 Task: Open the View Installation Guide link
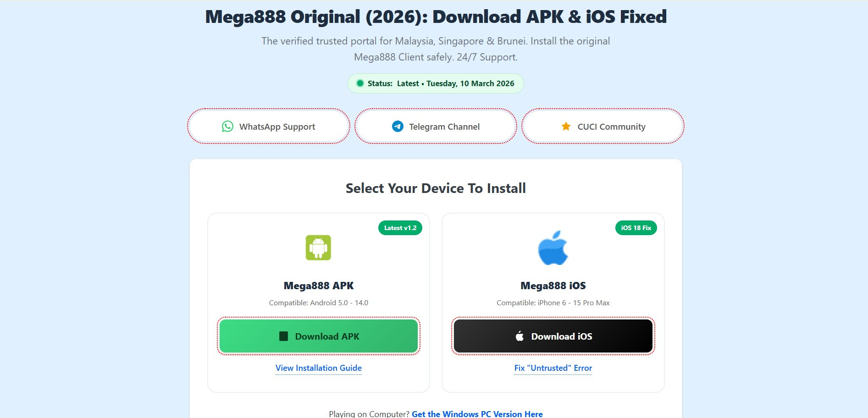(x=319, y=368)
